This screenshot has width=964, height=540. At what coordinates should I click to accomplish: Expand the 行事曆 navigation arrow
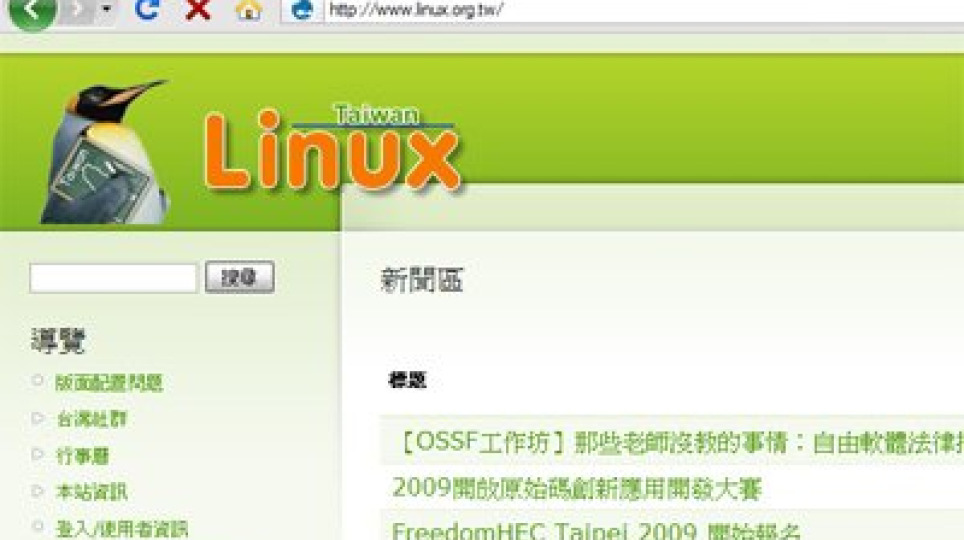pyautogui.click(x=38, y=455)
